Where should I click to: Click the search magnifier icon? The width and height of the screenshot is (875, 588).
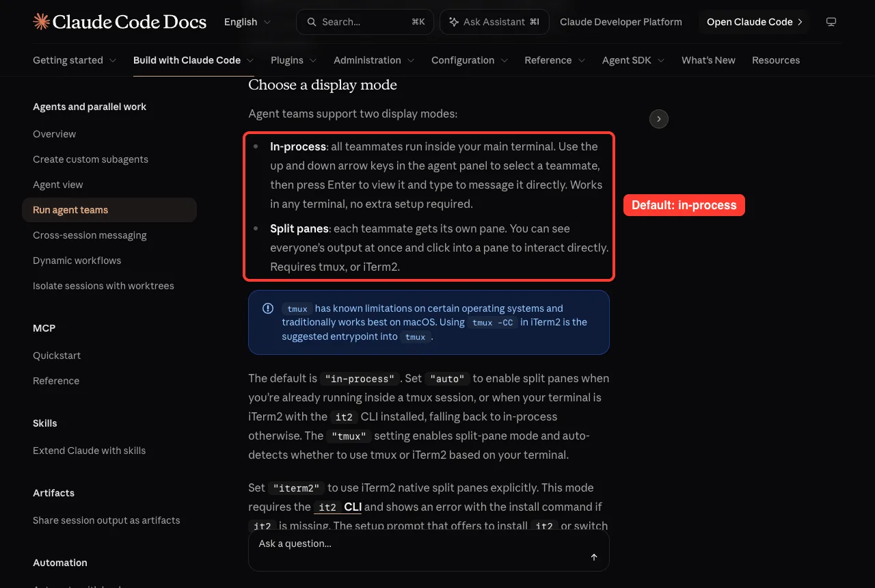pos(312,22)
